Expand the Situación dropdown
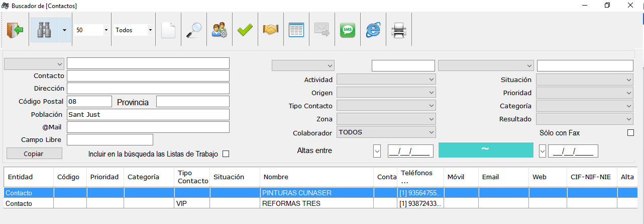 tap(585, 80)
